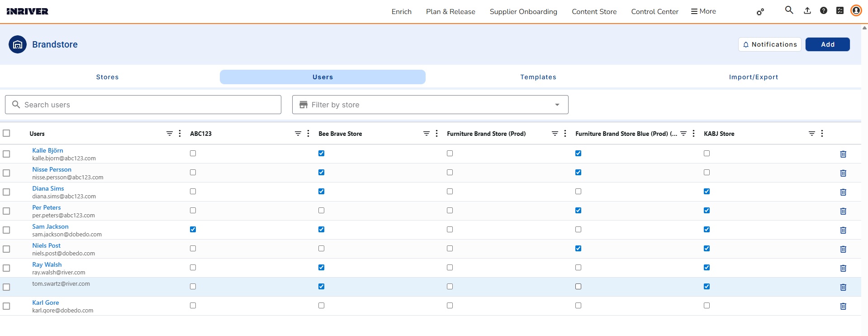Viewport: 868px width, 336px height.
Task: Delete Kalle Björn with trash icon
Action: click(x=843, y=154)
